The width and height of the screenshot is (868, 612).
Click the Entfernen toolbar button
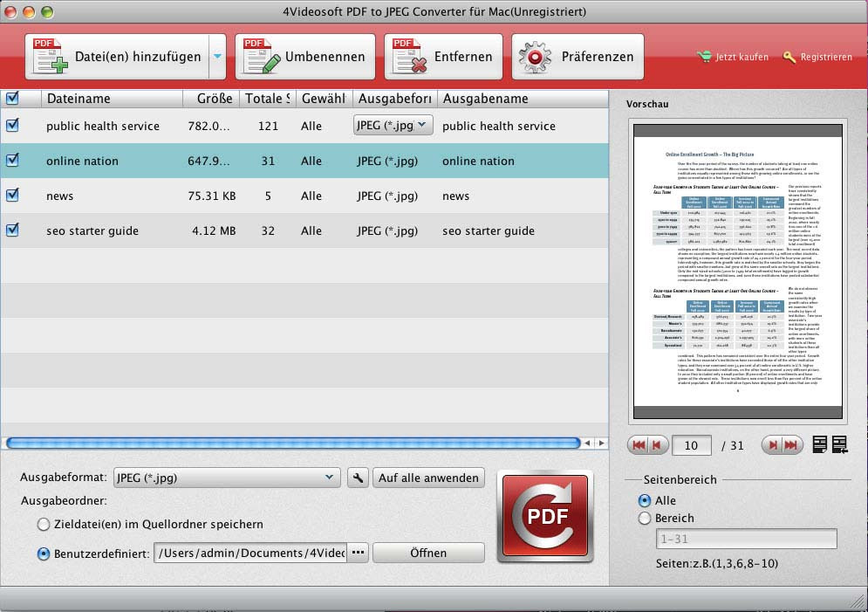tap(443, 57)
